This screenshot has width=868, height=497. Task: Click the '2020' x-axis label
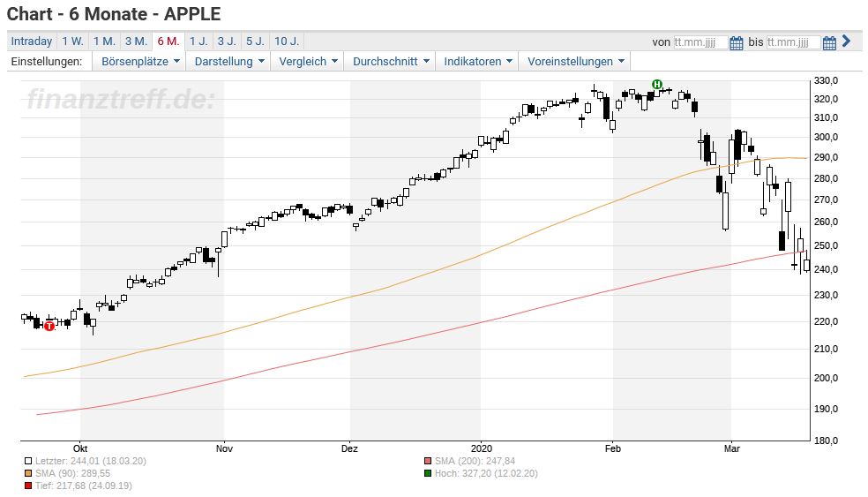(481, 448)
